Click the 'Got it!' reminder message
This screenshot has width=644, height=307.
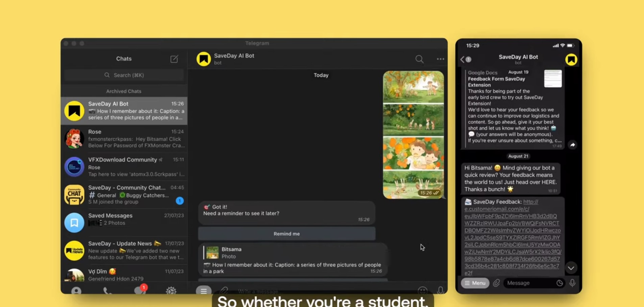pos(287,213)
